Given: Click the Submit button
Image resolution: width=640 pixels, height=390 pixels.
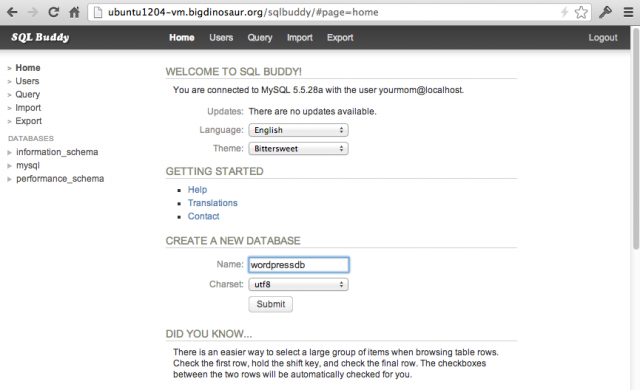Looking at the screenshot, I should click(x=271, y=304).
